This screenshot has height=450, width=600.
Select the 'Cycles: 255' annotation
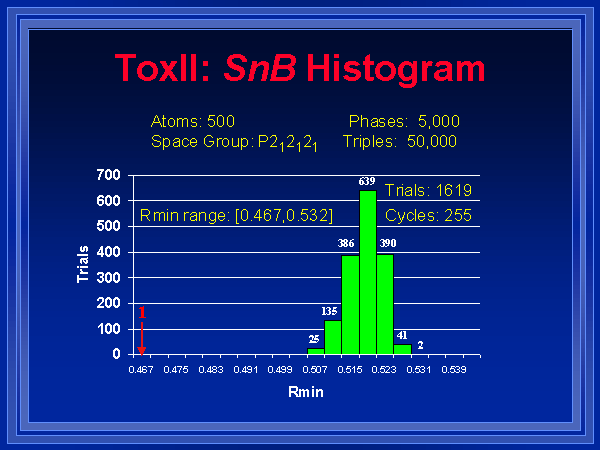[428, 215]
